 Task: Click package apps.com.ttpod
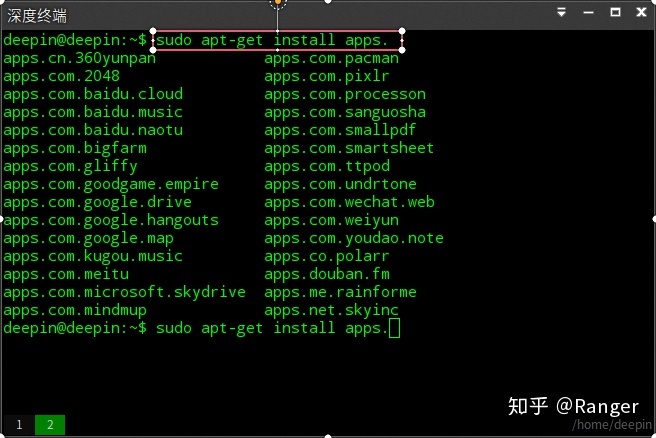327,166
